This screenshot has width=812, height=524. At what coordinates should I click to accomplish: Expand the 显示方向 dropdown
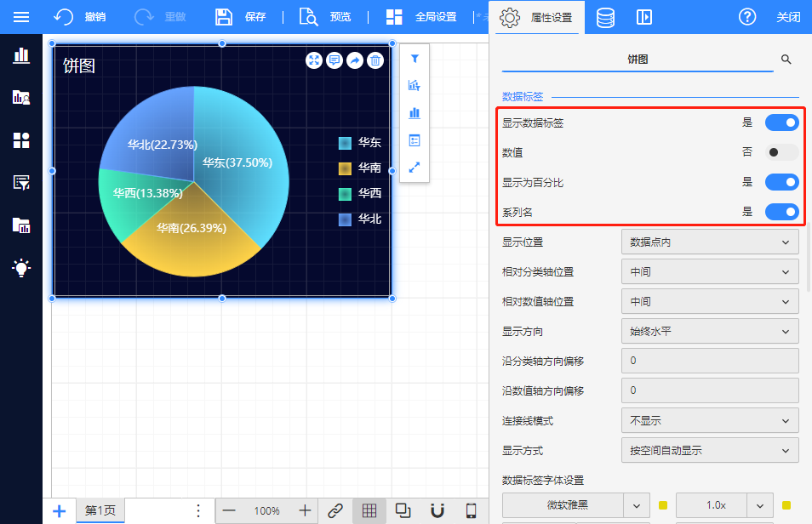coord(710,331)
